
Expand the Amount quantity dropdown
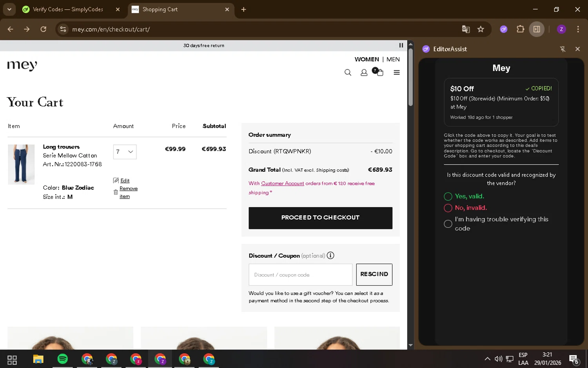pos(125,152)
